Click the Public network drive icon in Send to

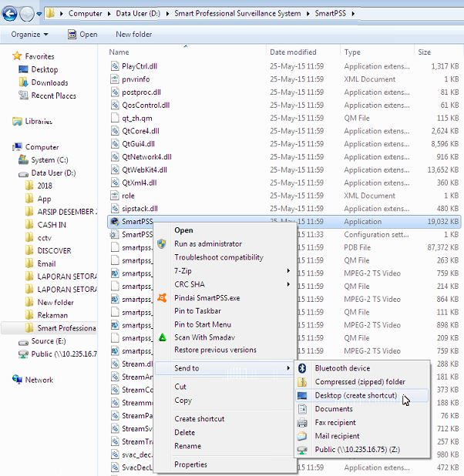(x=302, y=450)
